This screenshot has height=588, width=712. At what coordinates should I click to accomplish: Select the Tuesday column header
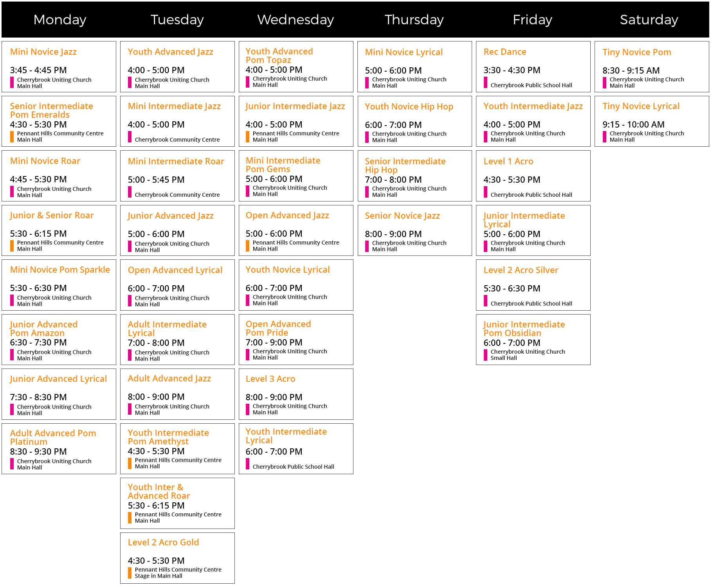[177, 20]
